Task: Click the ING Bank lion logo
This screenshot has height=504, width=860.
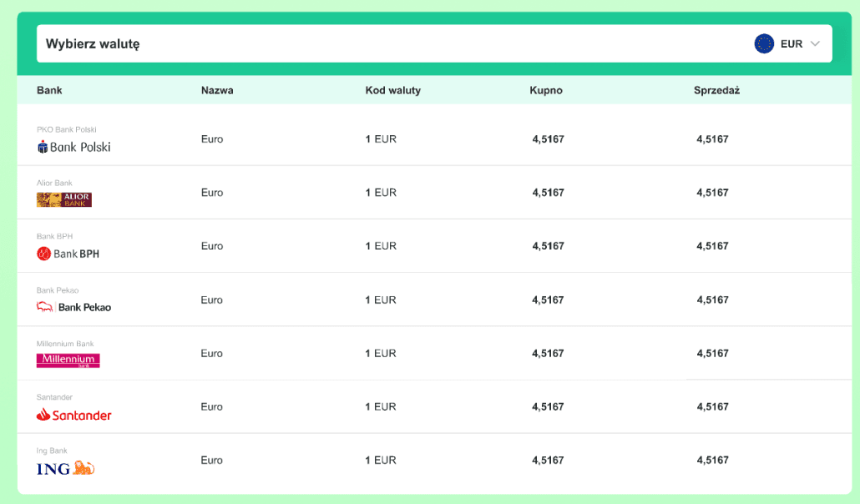Action: [83, 468]
